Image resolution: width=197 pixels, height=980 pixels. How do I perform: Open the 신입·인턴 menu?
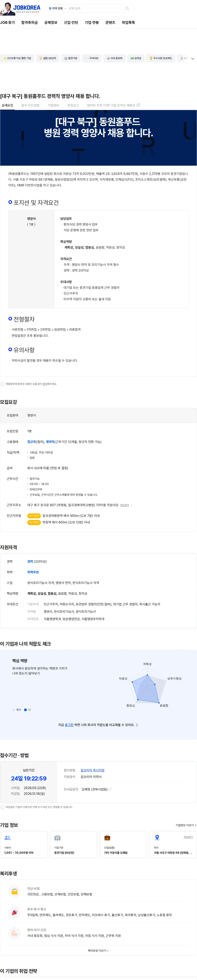click(71, 22)
